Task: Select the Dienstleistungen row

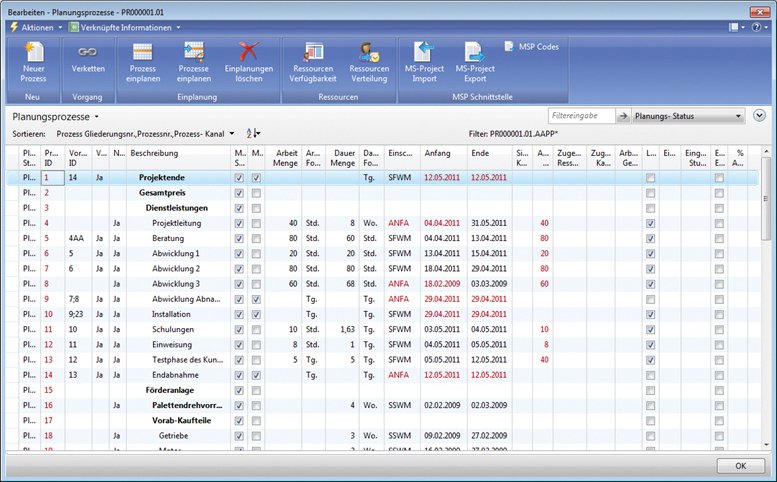Action: [x=382, y=208]
